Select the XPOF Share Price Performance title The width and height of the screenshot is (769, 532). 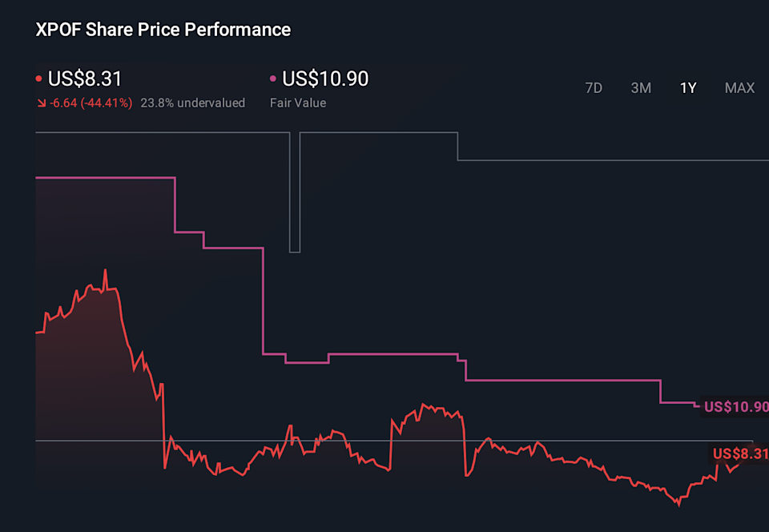click(x=162, y=29)
